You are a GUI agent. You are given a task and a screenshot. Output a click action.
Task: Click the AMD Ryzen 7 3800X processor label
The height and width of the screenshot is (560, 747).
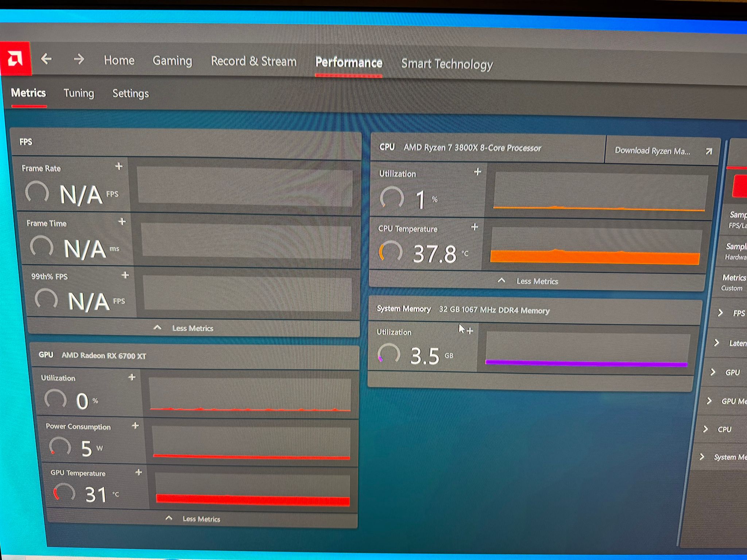point(472,148)
